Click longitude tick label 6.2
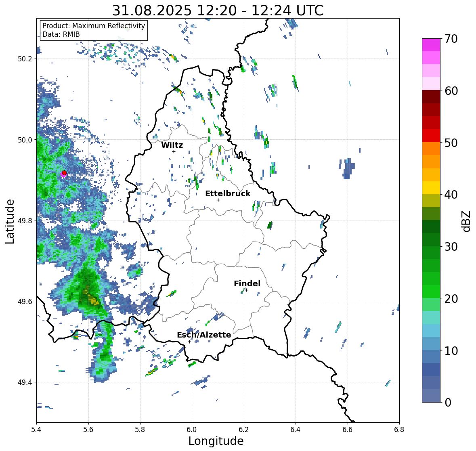 pos(244,430)
